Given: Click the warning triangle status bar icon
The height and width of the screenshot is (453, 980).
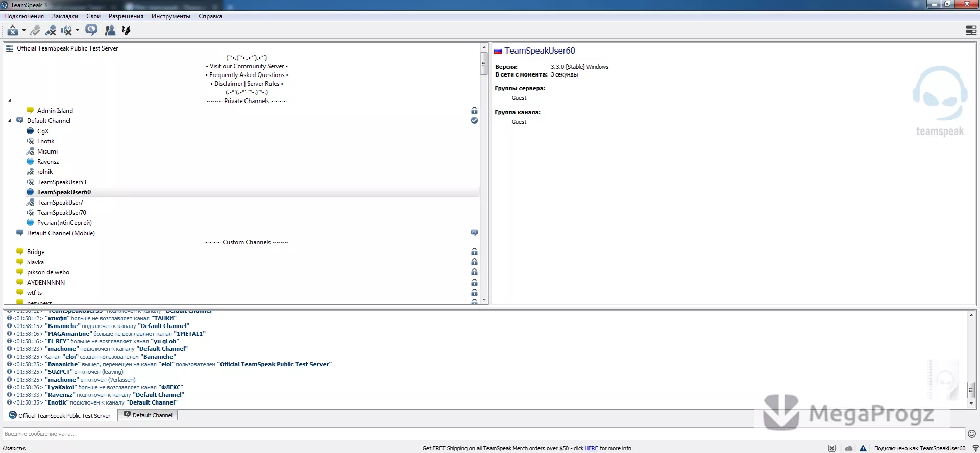Looking at the screenshot, I should click(x=863, y=448).
